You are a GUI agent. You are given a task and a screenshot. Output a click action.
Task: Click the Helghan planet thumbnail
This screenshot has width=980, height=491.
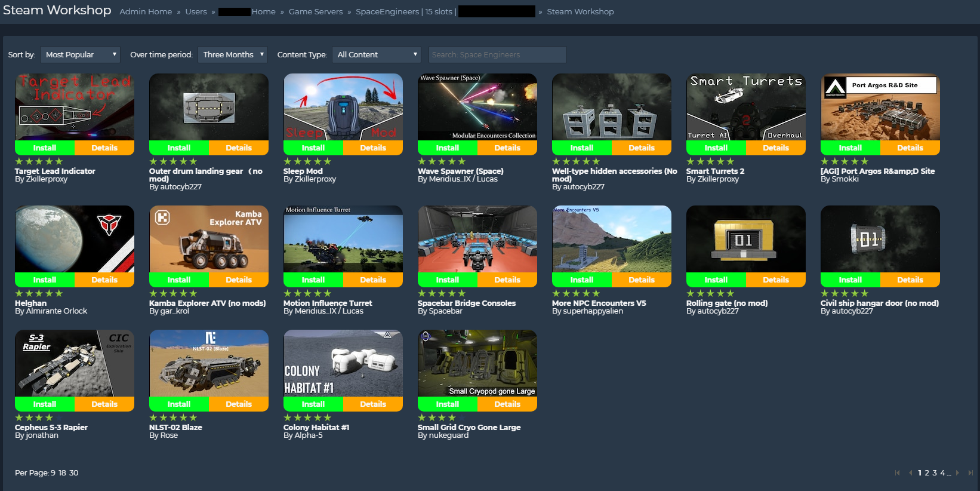point(75,239)
